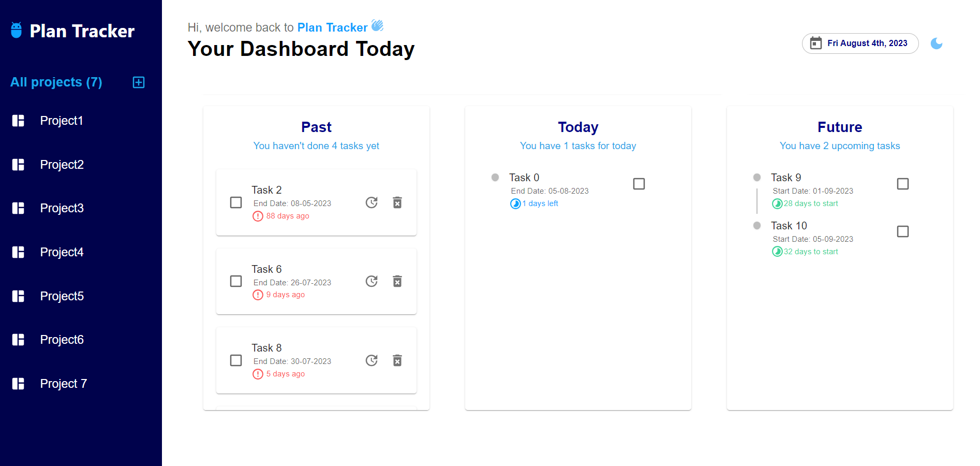The width and height of the screenshot is (980, 466).
Task: Click the calendar icon near today's date
Action: pos(816,43)
